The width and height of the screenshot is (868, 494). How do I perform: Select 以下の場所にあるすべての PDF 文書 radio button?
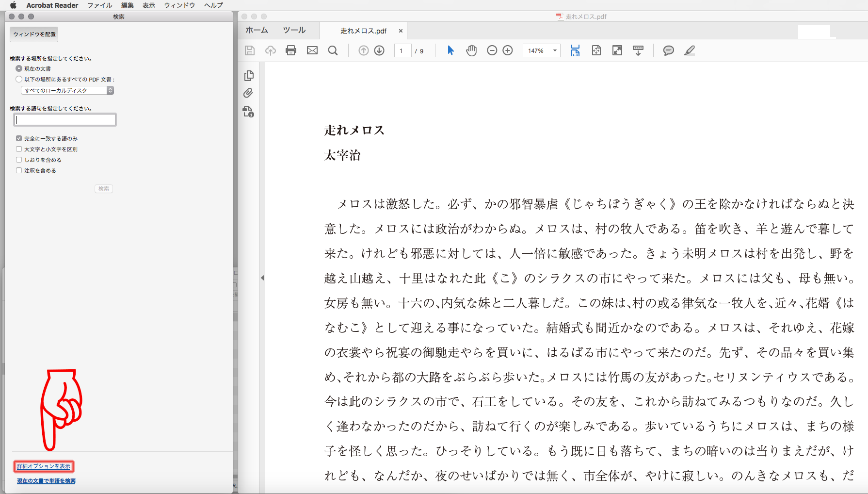click(19, 79)
